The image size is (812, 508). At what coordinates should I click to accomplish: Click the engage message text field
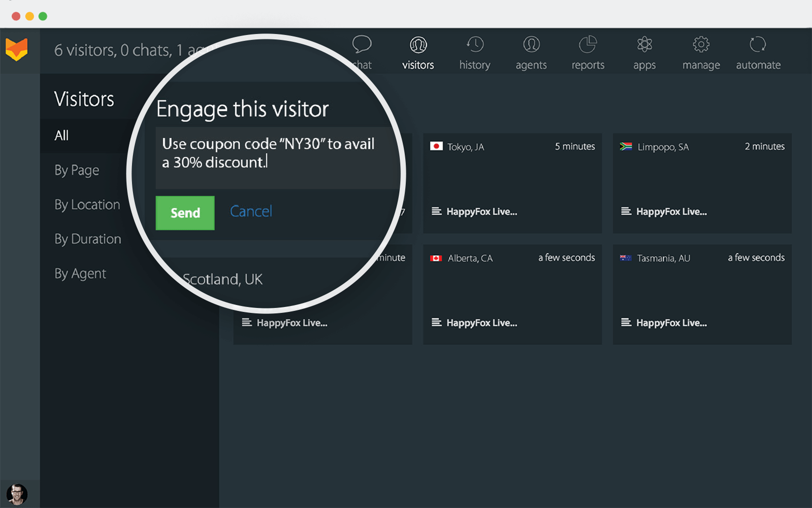pyautogui.click(x=278, y=158)
